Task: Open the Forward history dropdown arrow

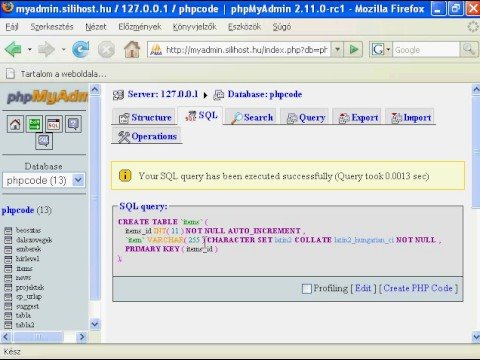Action: [63, 50]
